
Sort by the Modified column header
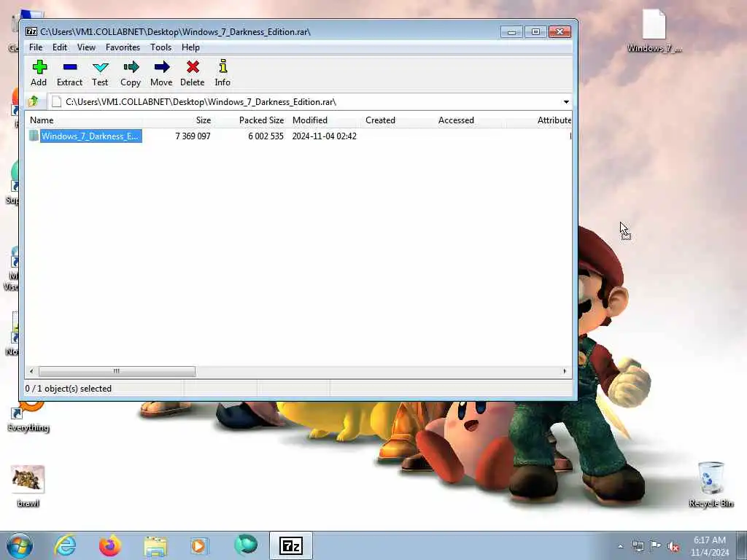click(x=325, y=120)
